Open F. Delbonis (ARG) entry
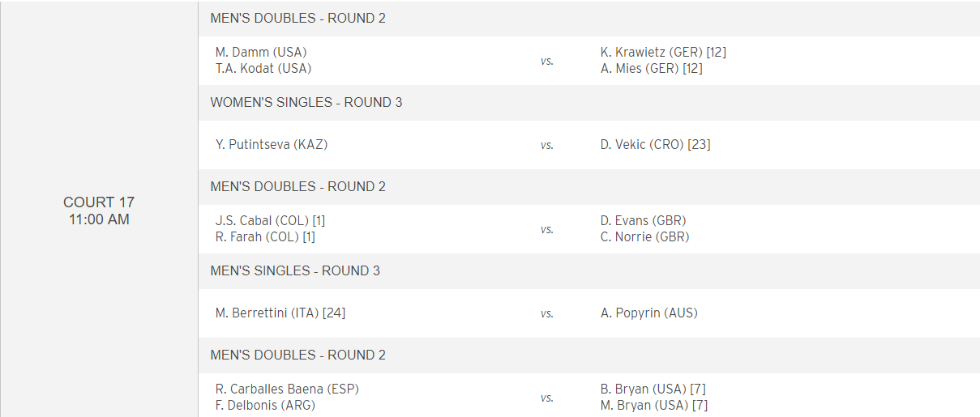 (265, 406)
